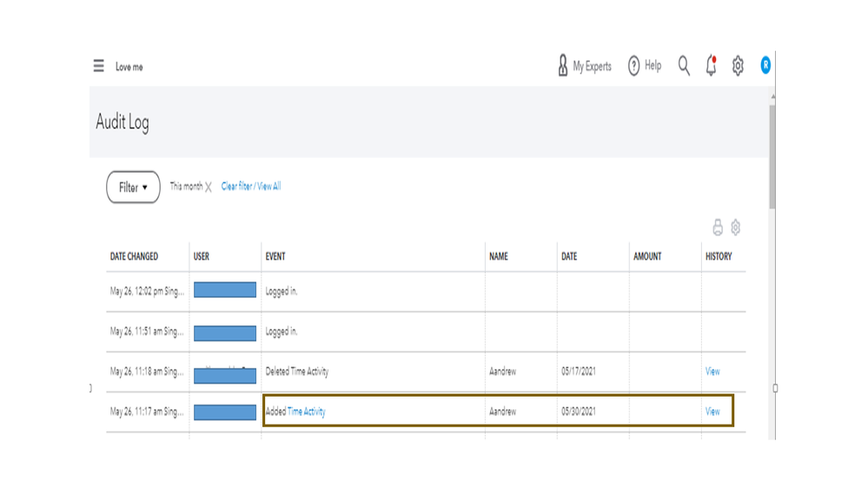Open the user profile avatar
The width and height of the screenshot is (868, 488).
click(x=765, y=65)
